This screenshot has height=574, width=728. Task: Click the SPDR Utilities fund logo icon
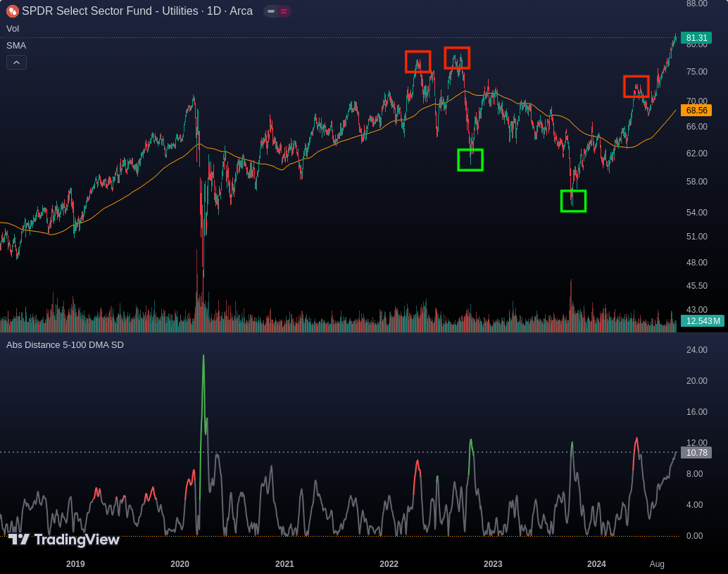click(x=13, y=11)
